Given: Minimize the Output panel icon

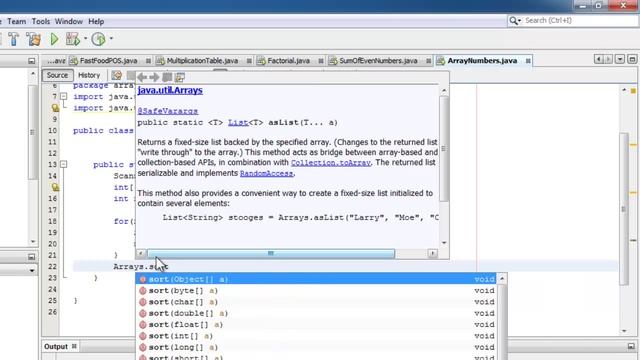Looking at the screenshot, I should point(631,346).
